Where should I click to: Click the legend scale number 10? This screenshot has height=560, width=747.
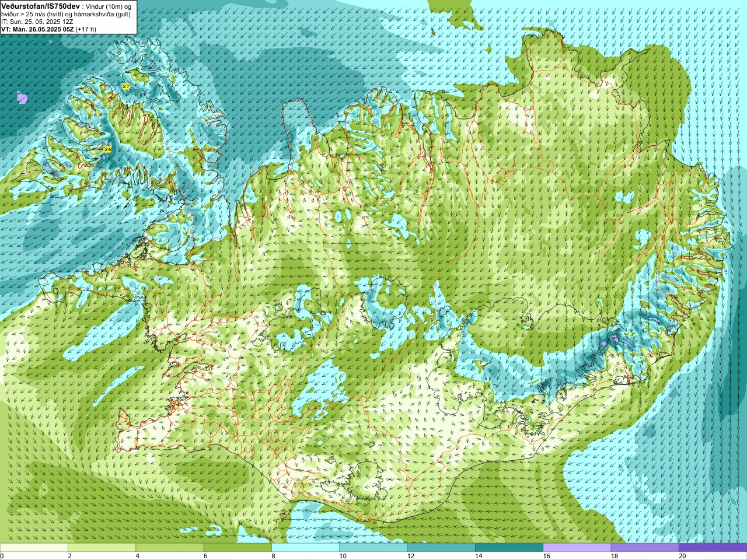(343, 556)
